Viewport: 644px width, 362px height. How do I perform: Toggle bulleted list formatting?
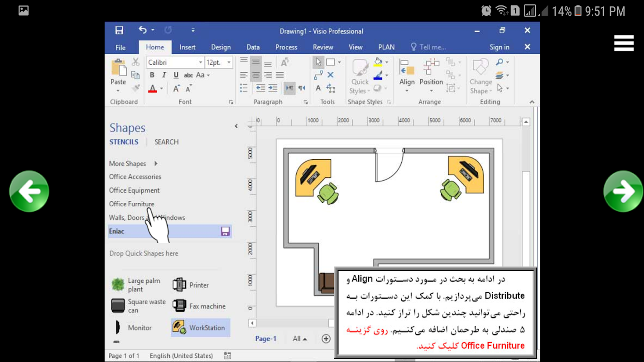[x=244, y=88]
